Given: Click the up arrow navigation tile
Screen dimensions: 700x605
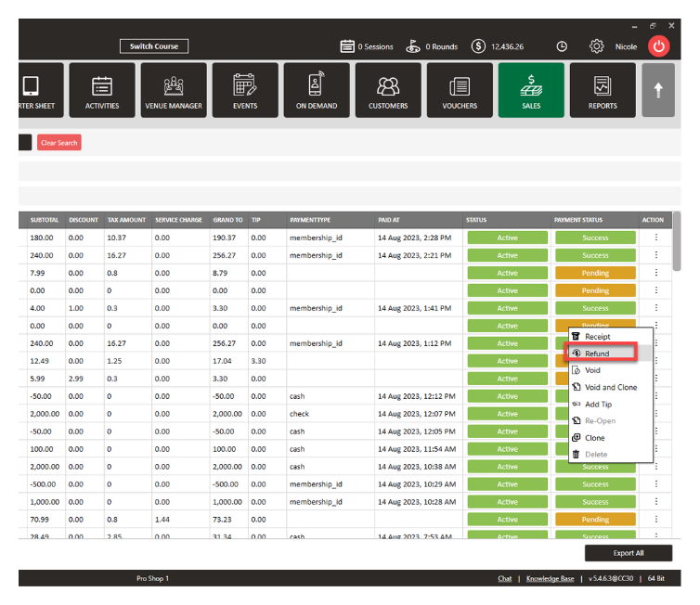Looking at the screenshot, I should pyautogui.click(x=658, y=90).
